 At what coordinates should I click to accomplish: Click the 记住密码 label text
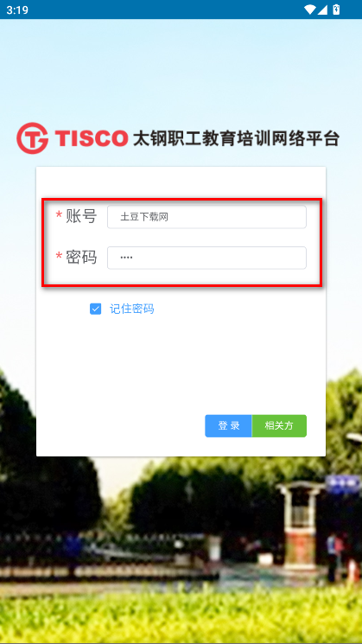tap(131, 309)
